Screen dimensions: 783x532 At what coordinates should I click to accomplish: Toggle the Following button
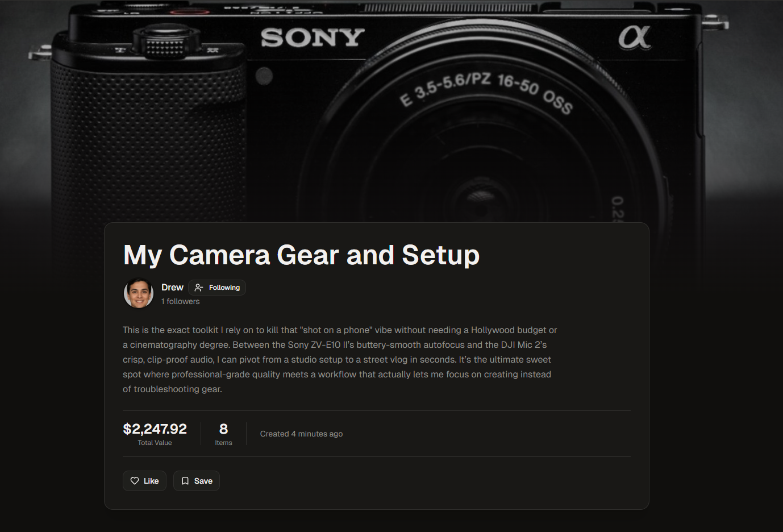(x=217, y=288)
